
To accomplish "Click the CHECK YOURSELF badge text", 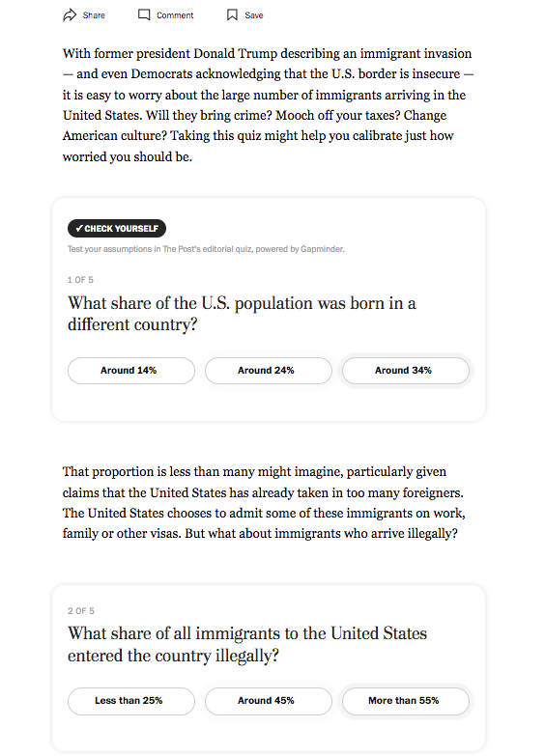I will (x=121, y=229).
